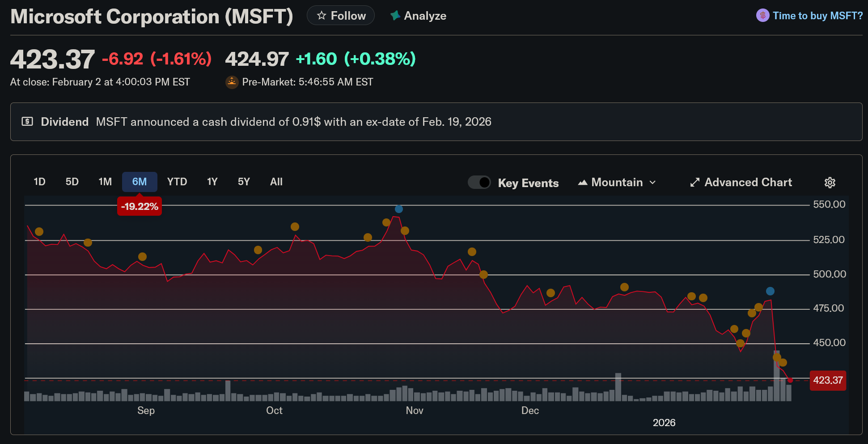The width and height of the screenshot is (868, 444).
Task: Click the blue event marker in late January
Action: click(770, 291)
